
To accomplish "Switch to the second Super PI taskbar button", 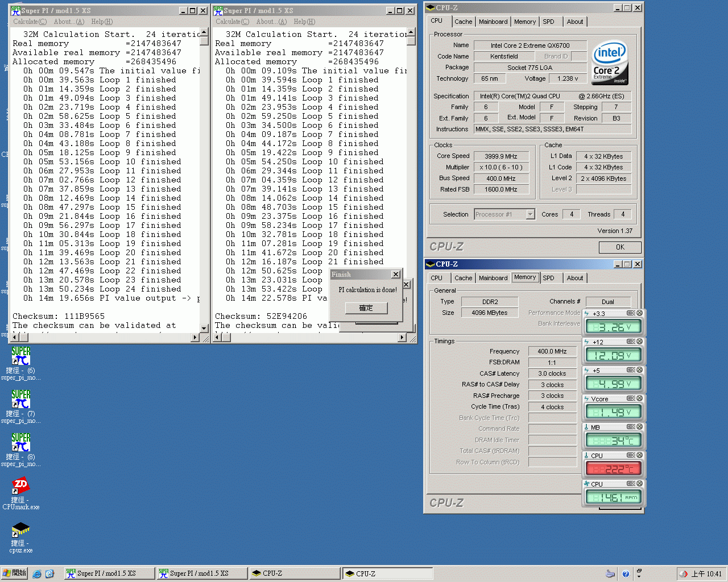I will coord(201,573).
